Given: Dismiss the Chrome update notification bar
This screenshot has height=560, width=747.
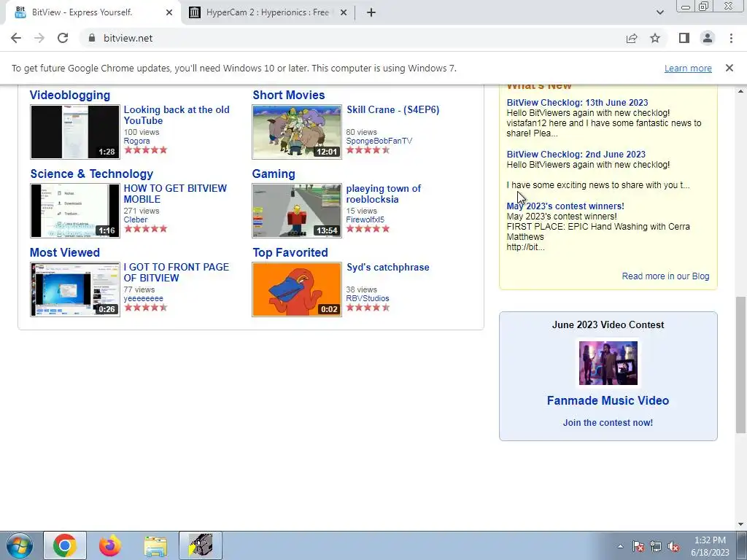Looking at the screenshot, I should click(729, 68).
